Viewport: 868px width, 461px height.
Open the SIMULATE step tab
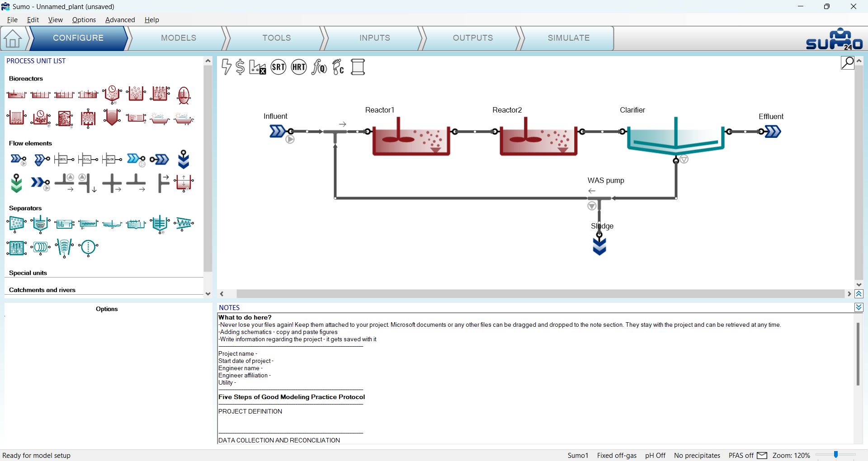569,38
